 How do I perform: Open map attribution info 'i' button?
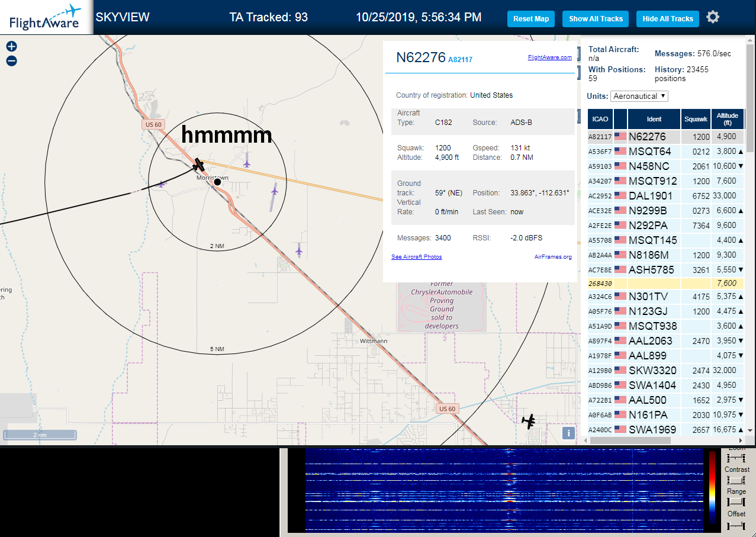pos(568,433)
